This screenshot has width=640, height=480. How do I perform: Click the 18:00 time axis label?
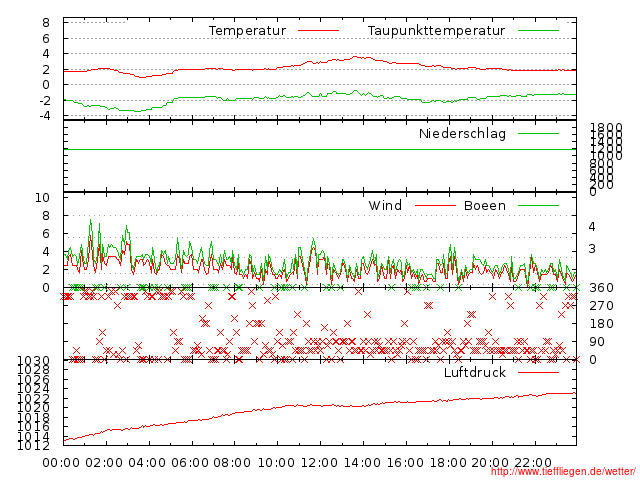[448, 463]
